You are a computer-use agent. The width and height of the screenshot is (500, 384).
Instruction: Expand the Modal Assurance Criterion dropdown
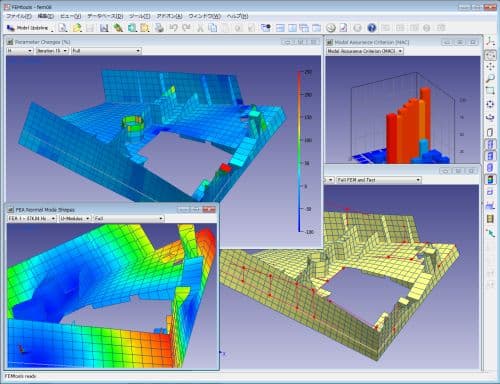tap(364, 51)
